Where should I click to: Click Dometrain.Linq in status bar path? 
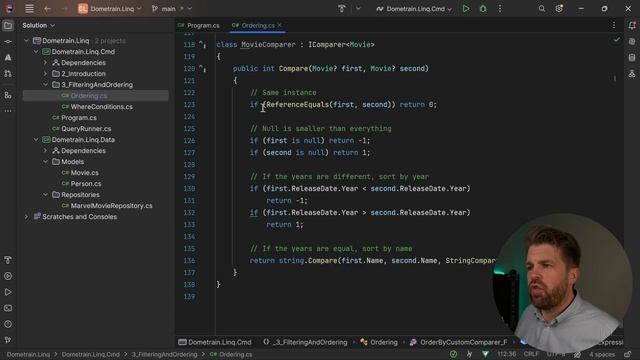(x=28, y=354)
